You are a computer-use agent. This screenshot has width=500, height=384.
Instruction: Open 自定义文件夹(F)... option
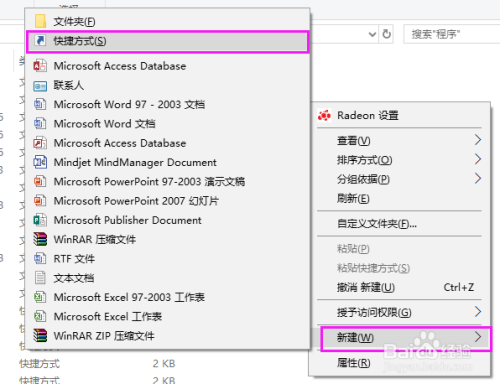tap(400, 224)
